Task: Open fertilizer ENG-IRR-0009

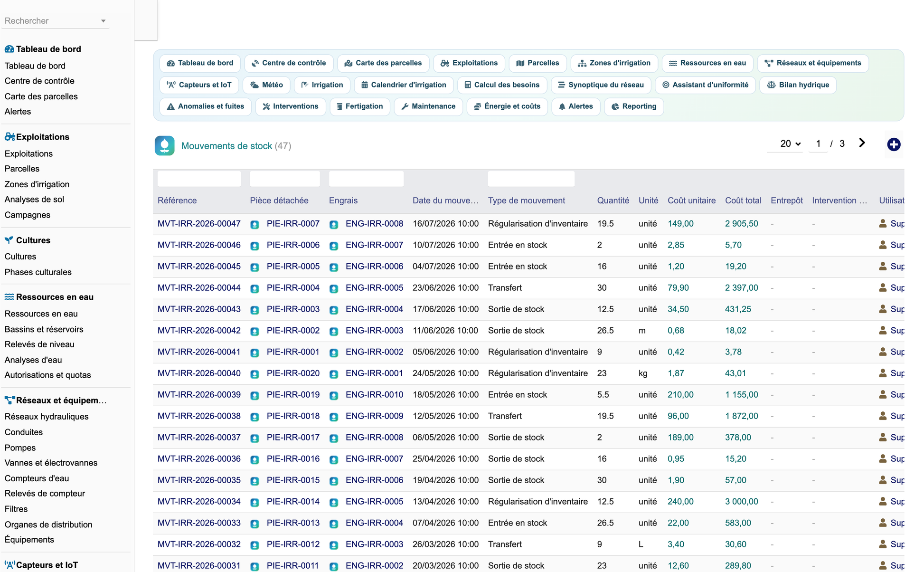Action: click(374, 416)
